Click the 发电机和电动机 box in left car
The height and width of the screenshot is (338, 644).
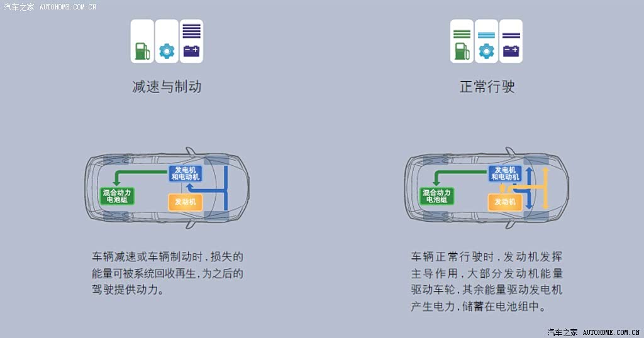pyautogui.click(x=186, y=173)
